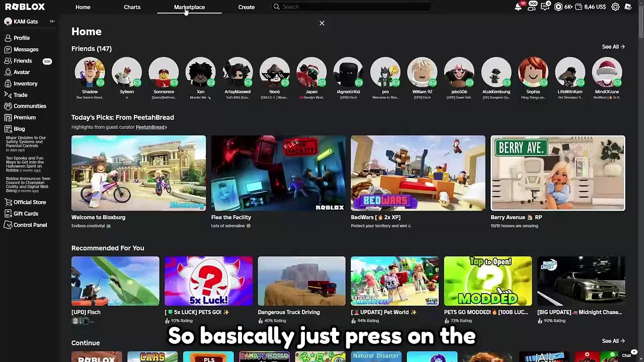Open friend Sophia's avatar
Screen dimensions: 644x362
[533, 72]
